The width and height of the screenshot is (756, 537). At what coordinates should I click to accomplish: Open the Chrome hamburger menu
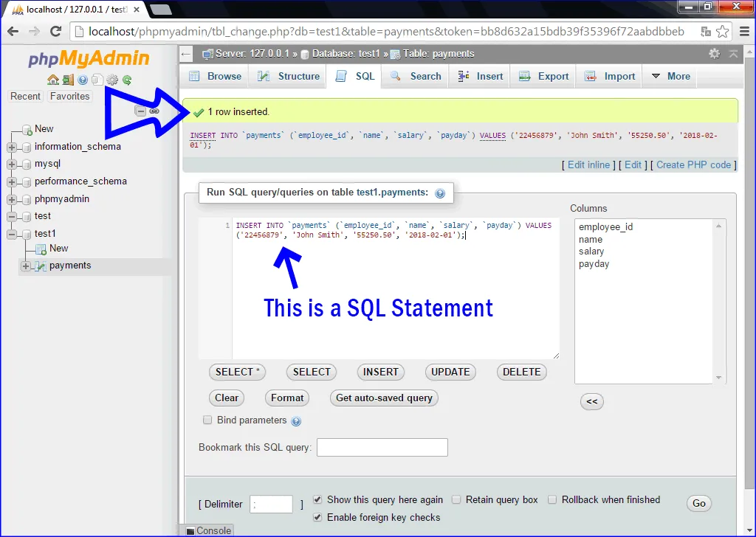(744, 31)
